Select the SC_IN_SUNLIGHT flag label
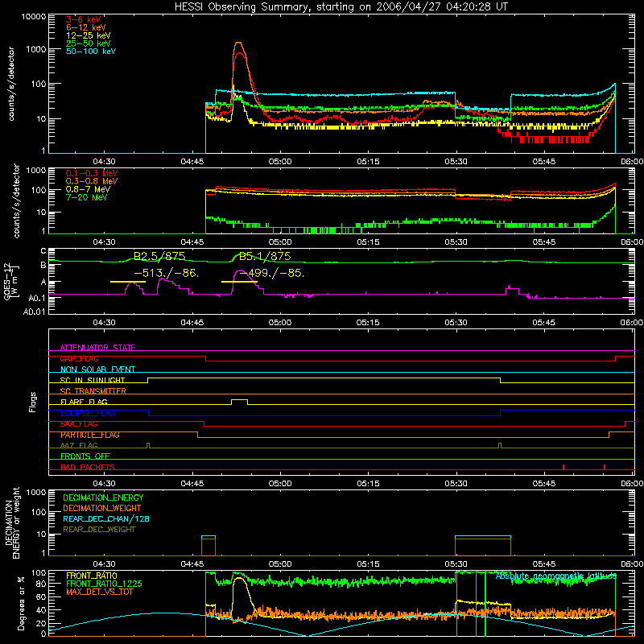The width and height of the screenshot is (644, 644). tap(93, 380)
